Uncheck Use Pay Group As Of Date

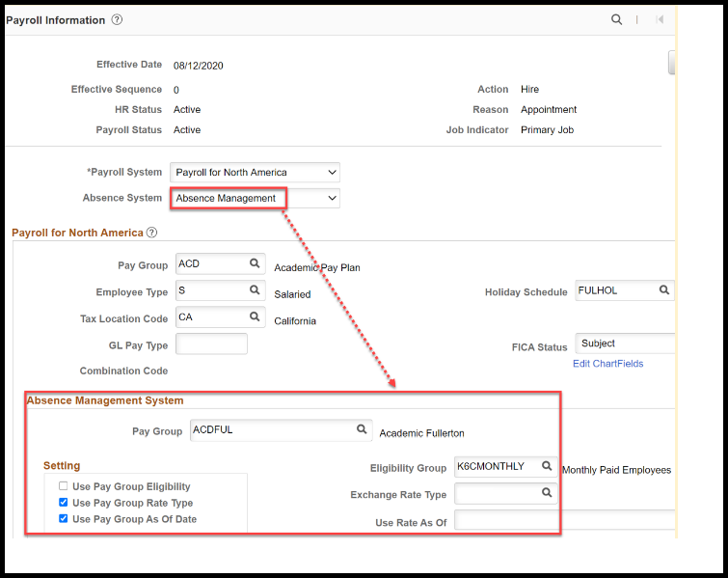click(x=63, y=518)
